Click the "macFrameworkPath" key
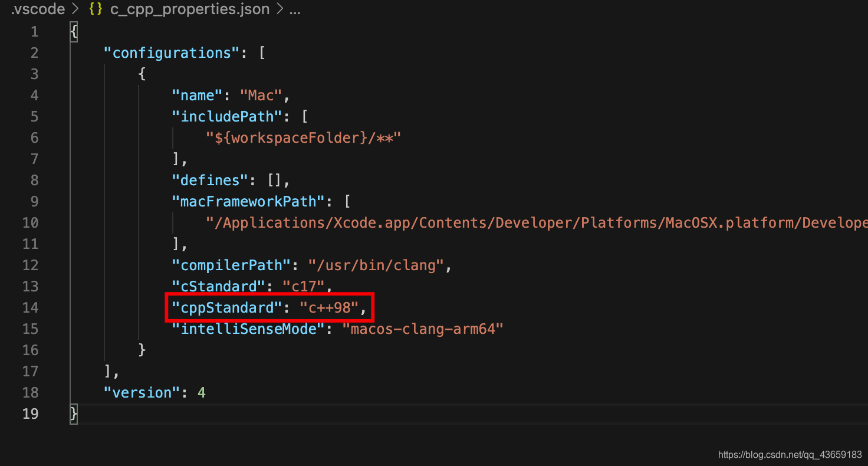 pos(249,201)
